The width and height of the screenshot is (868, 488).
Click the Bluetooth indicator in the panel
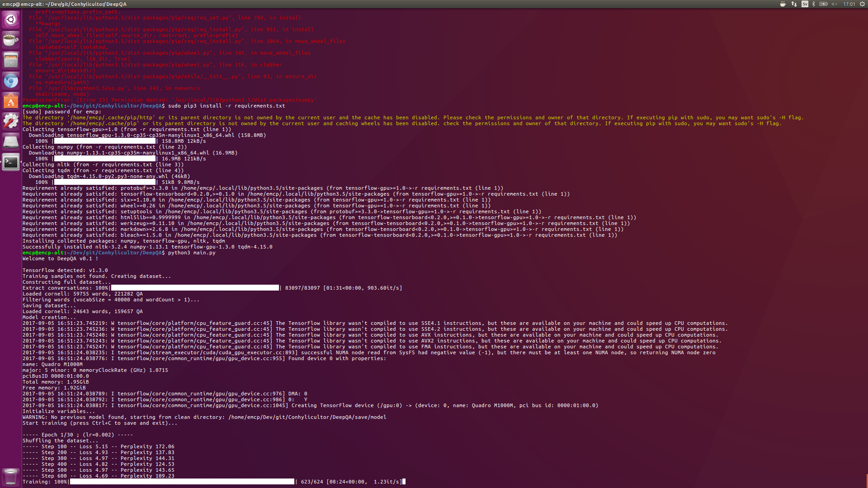click(x=814, y=4)
